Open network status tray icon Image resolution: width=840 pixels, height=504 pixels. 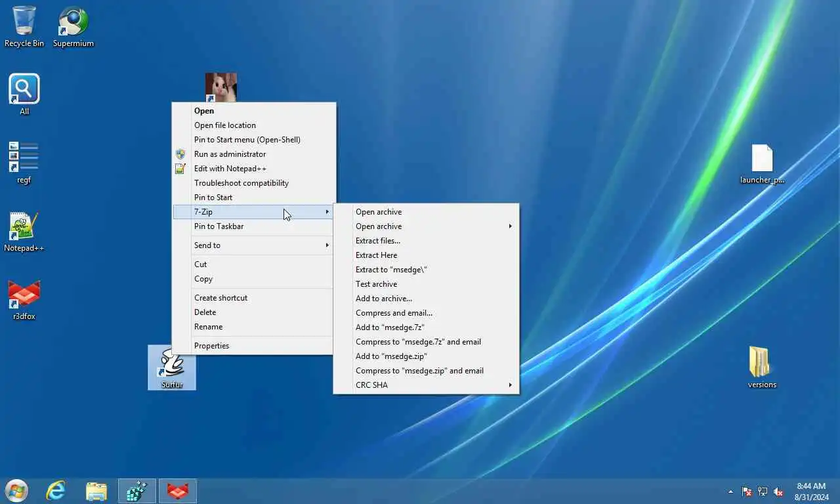tap(763, 492)
